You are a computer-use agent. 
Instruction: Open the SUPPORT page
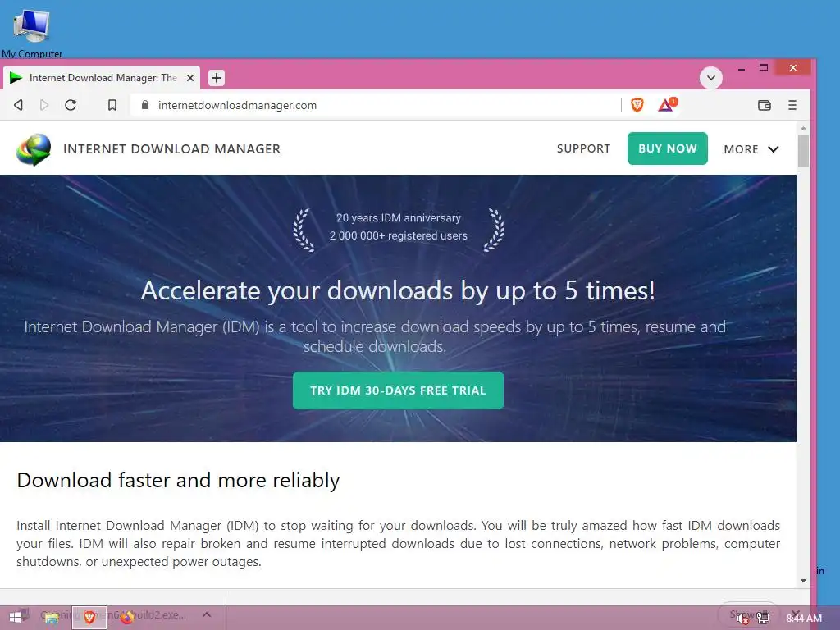(583, 148)
